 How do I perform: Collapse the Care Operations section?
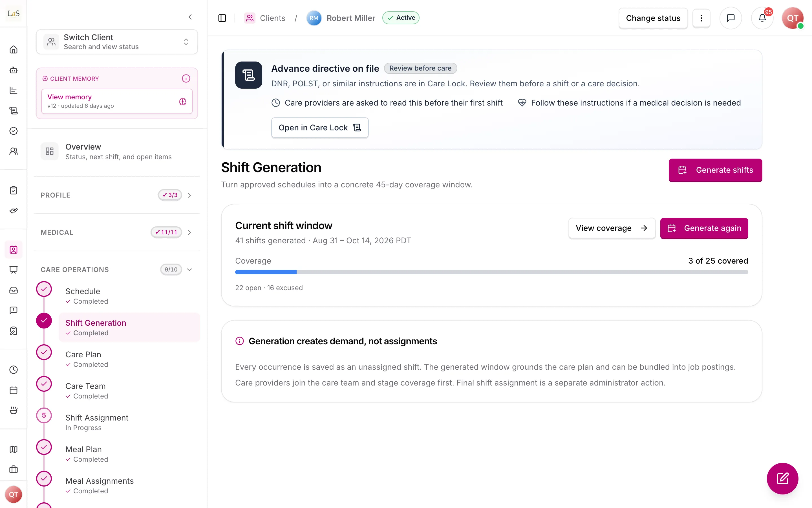click(117, 270)
